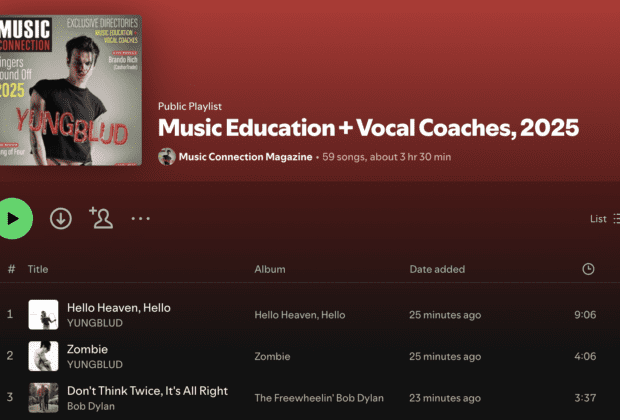This screenshot has width=620, height=420.
Task: Click the 23 minutes ago date cell
Action: point(445,398)
